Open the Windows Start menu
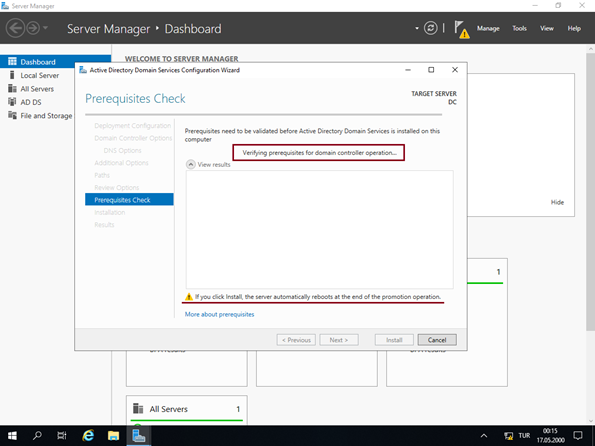 [x=12, y=436]
